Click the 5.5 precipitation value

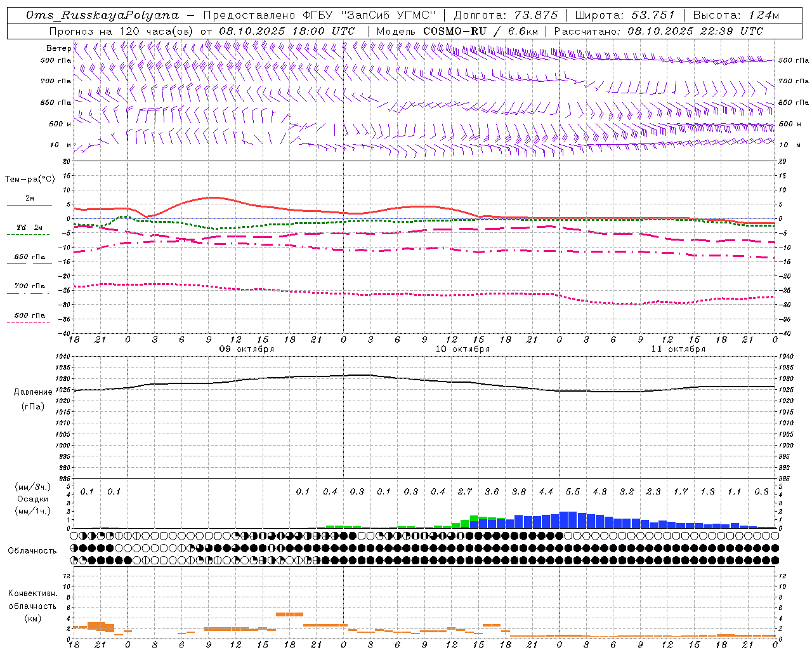tap(573, 492)
